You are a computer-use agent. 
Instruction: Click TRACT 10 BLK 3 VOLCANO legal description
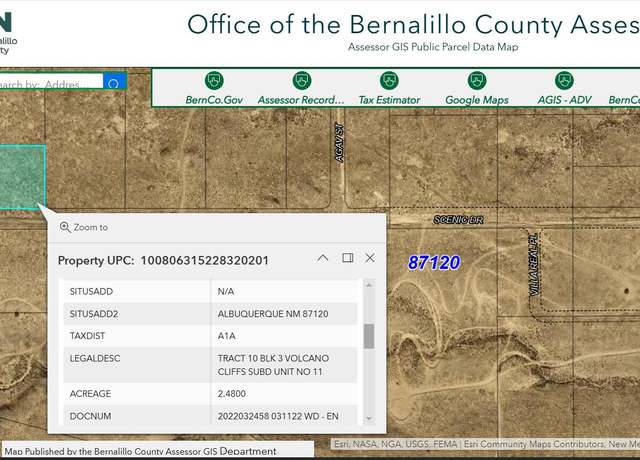(273, 365)
